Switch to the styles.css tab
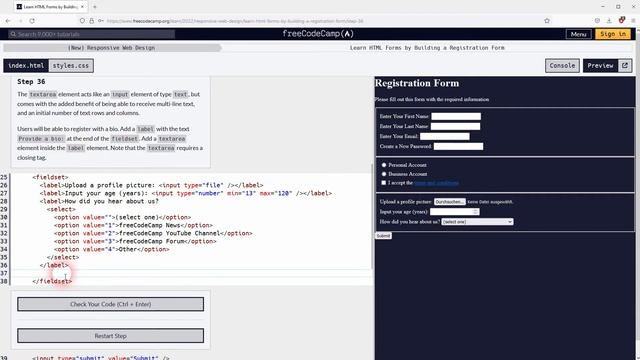This screenshot has width=640, height=360. tap(71, 65)
